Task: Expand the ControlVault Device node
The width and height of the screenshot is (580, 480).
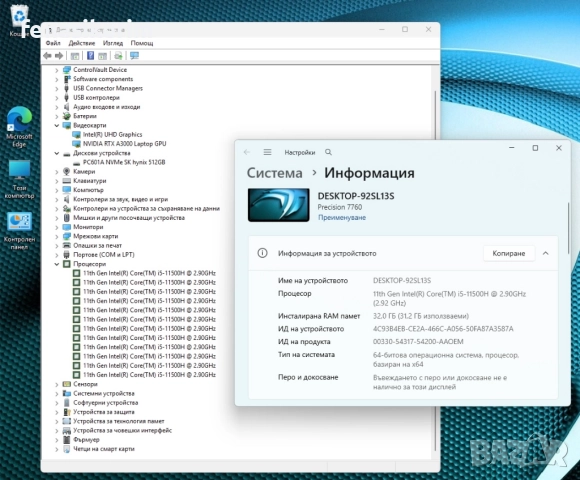Action: (x=57, y=70)
